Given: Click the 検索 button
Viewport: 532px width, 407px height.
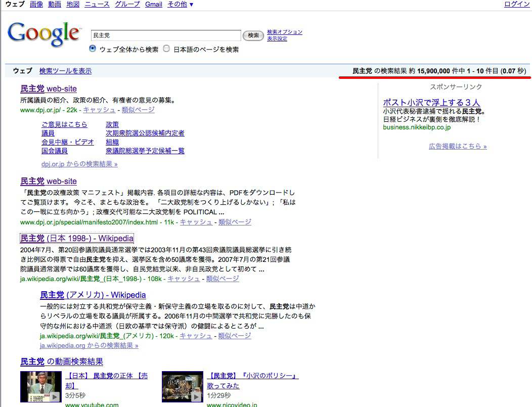Looking at the screenshot, I should [x=253, y=35].
